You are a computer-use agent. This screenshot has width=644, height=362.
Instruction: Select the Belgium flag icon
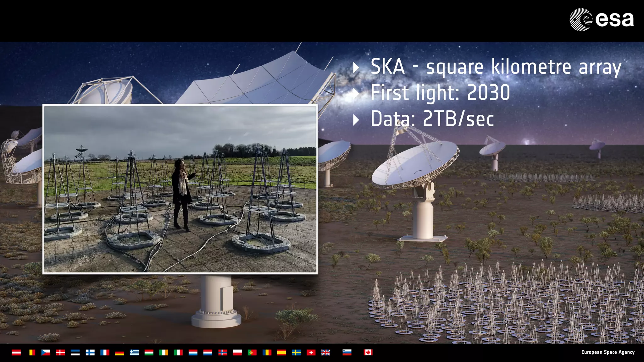(32, 353)
